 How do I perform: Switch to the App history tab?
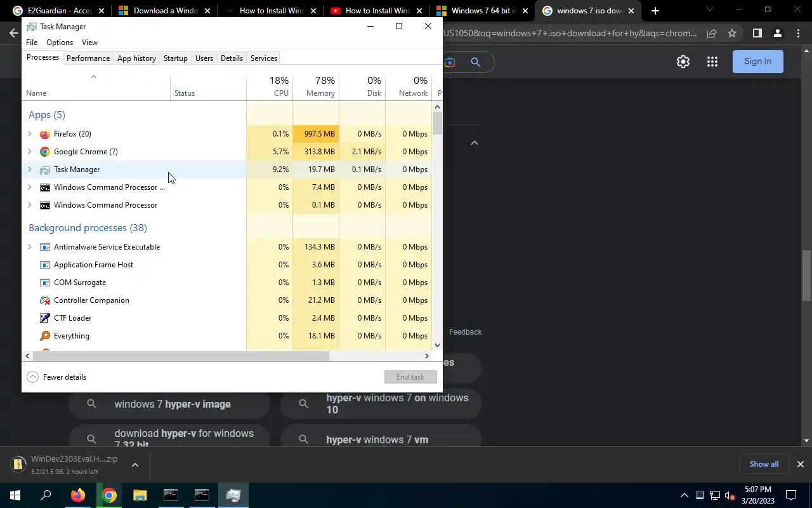click(x=136, y=58)
